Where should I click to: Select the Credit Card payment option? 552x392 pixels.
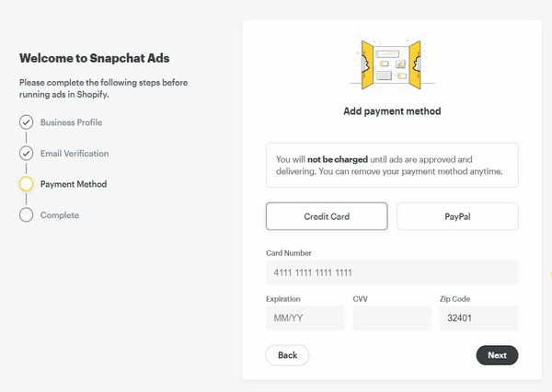click(327, 216)
